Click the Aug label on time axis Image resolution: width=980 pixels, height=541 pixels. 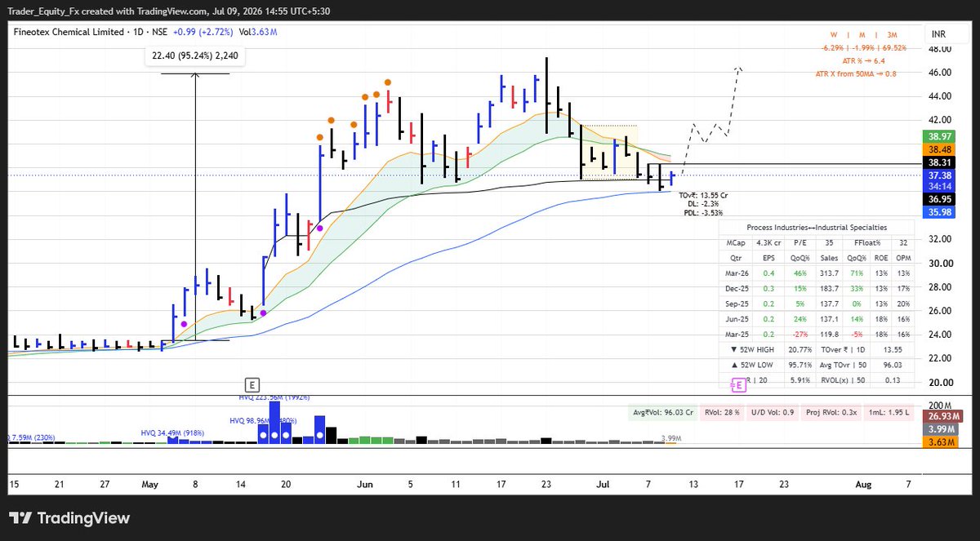click(864, 484)
